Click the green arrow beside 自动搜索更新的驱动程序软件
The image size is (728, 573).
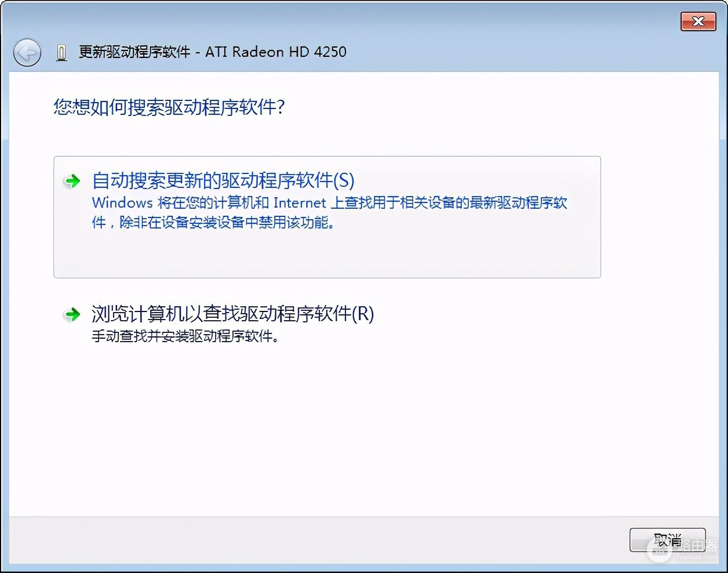[72, 182]
